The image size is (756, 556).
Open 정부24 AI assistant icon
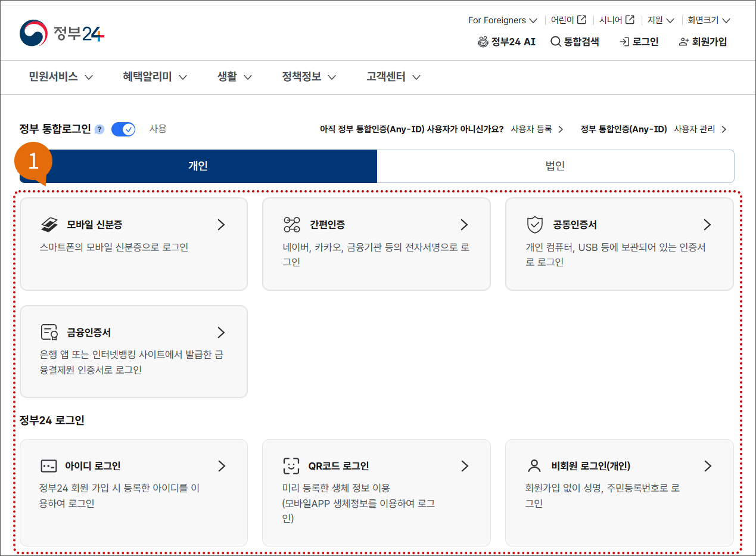click(x=483, y=42)
